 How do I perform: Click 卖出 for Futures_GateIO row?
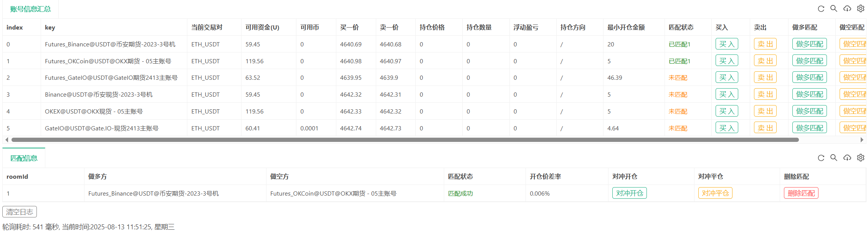(x=765, y=77)
